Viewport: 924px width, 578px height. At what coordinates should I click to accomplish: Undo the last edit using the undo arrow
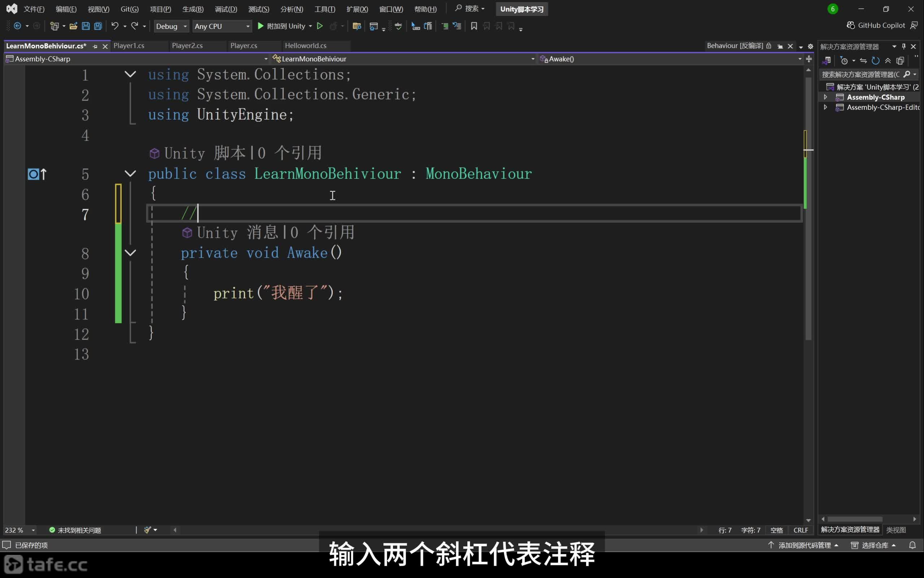(114, 26)
